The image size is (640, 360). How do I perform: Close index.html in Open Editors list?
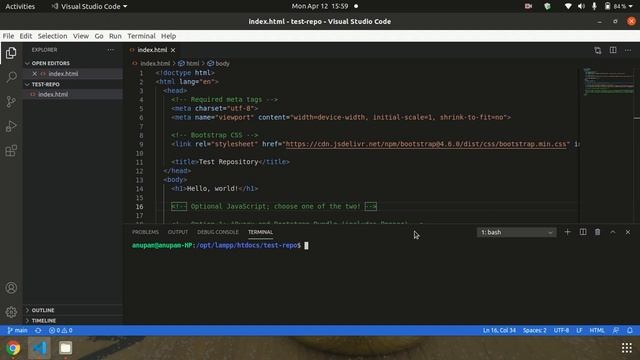(35, 74)
